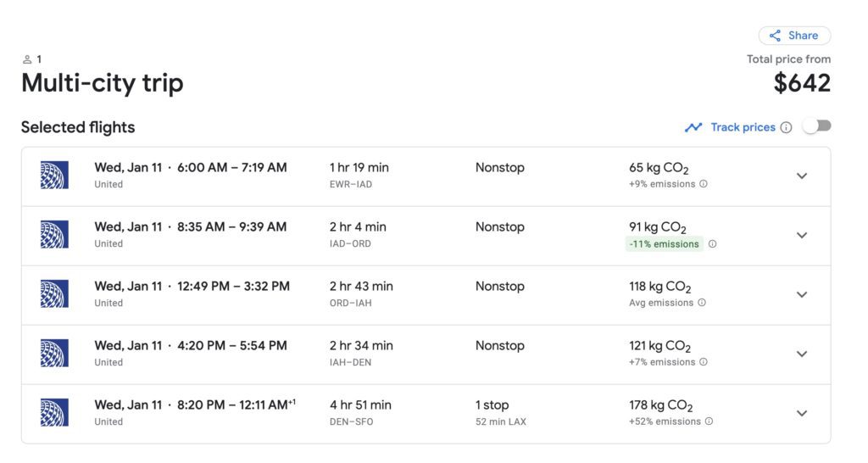The image size is (868, 463).
Task: Click info icon beside +52% emissions
Action: tap(709, 421)
